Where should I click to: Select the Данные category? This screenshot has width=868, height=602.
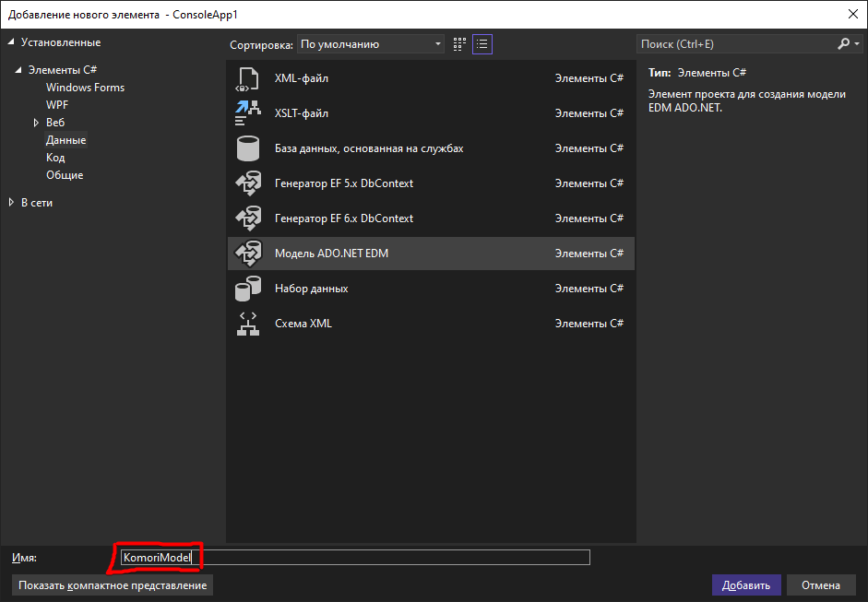[65, 140]
